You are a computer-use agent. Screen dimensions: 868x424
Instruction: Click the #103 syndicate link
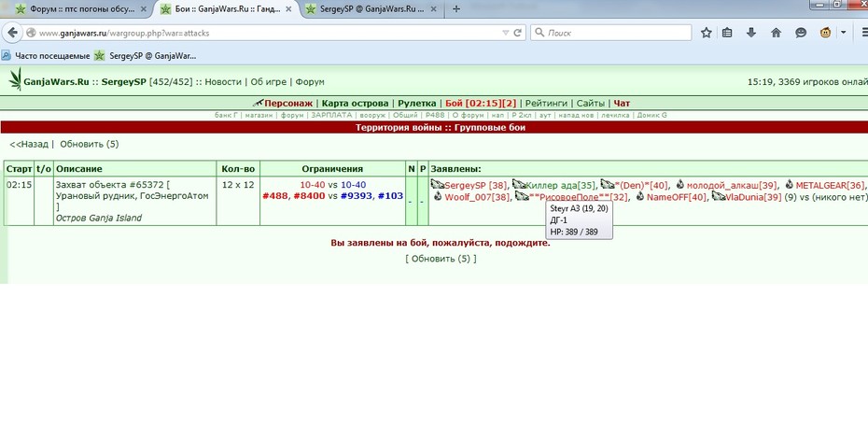point(390,196)
